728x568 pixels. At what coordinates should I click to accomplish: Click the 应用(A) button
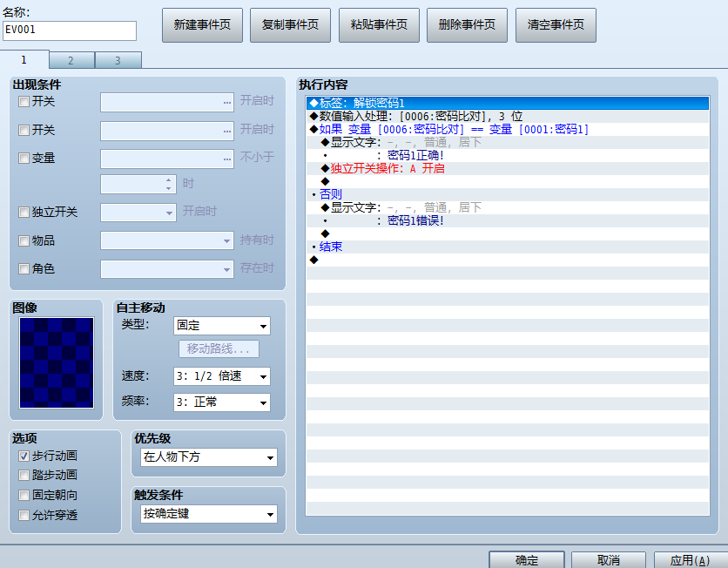691,560
